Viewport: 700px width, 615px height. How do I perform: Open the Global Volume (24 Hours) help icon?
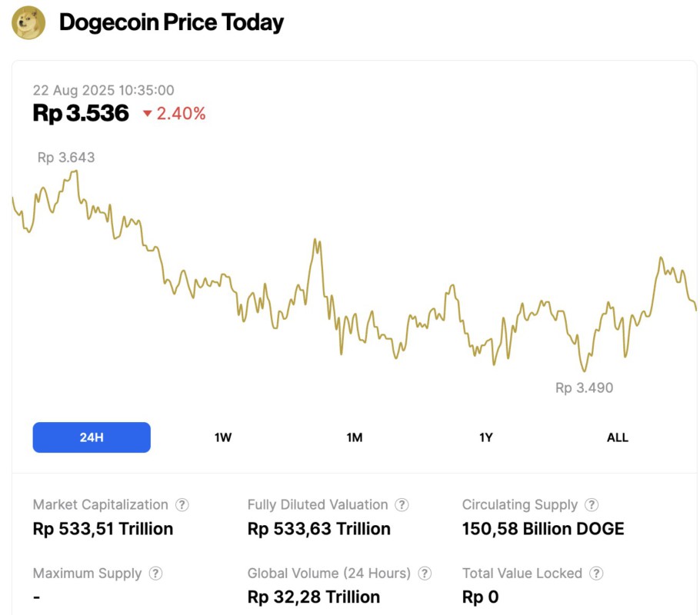pos(423,573)
